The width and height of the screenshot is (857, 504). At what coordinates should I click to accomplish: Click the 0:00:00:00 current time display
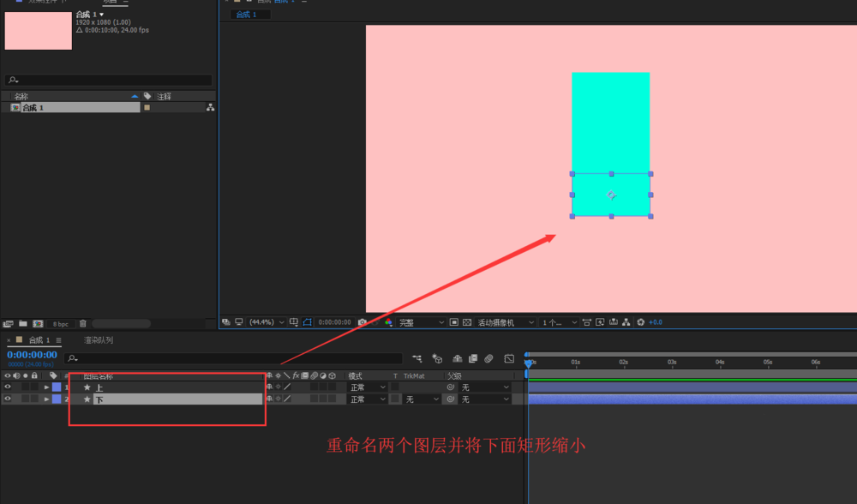[30, 354]
